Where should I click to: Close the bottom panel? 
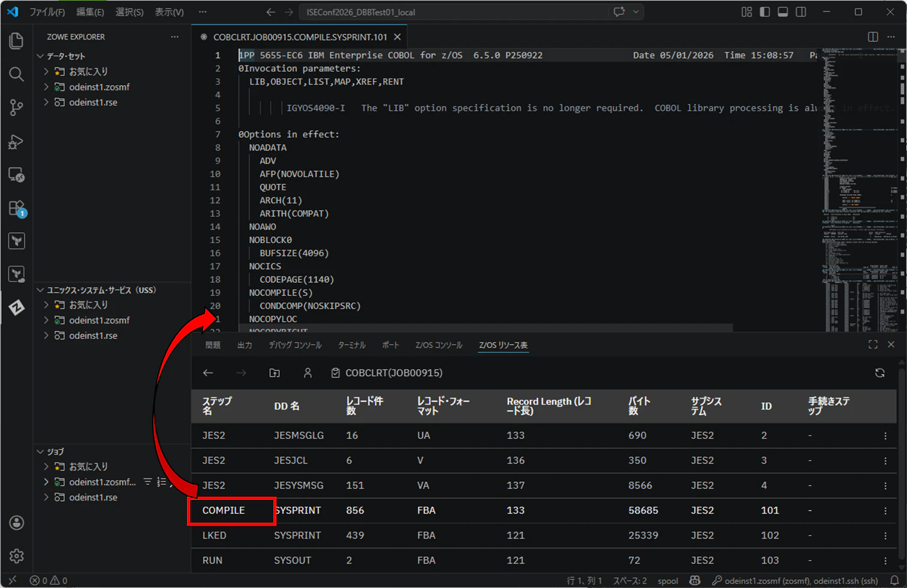click(x=891, y=345)
